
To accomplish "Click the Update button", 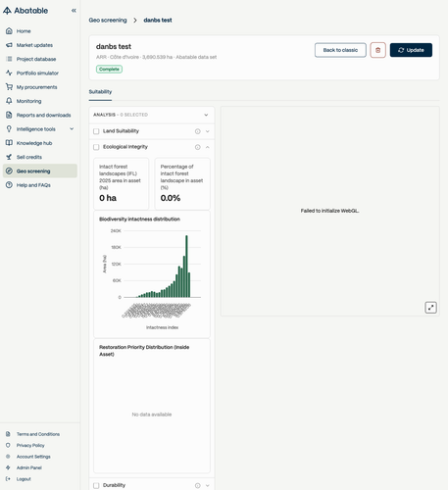I will [411, 50].
